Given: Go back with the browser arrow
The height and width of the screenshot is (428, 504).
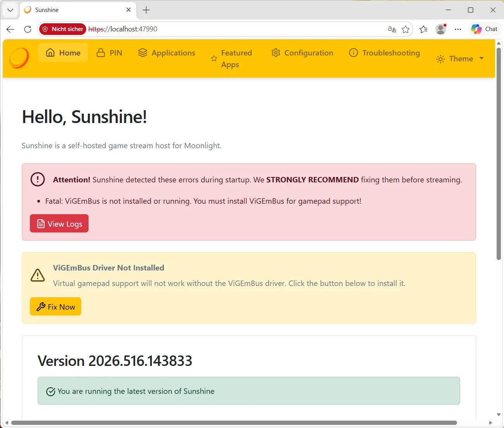Looking at the screenshot, I should click(x=10, y=29).
